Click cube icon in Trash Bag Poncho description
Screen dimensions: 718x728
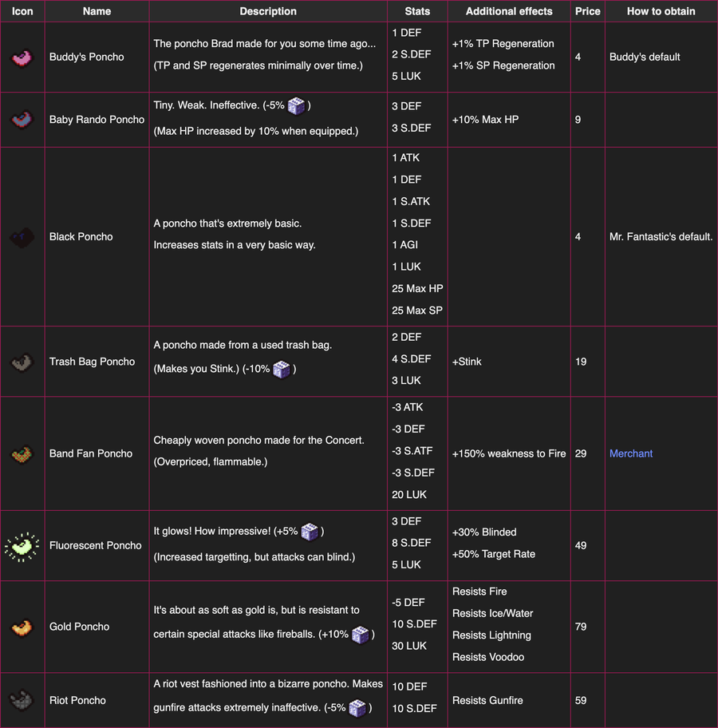click(281, 370)
